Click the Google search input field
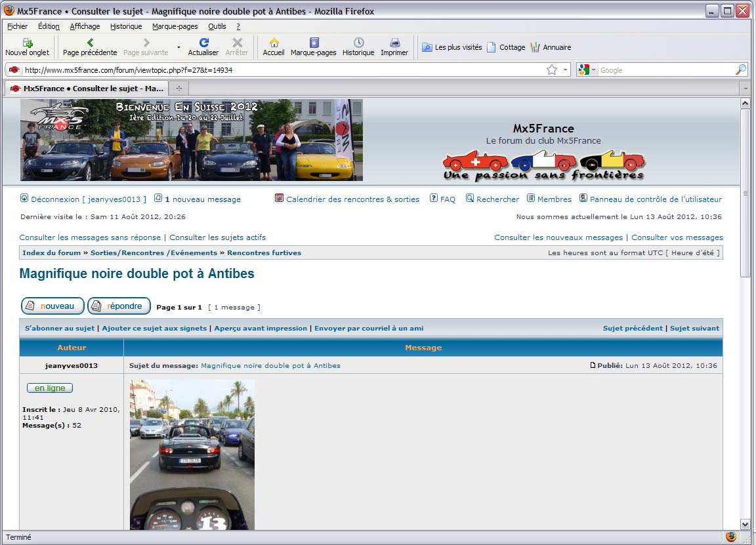The width and height of the screenshot is (756, 545). (666, 70)
